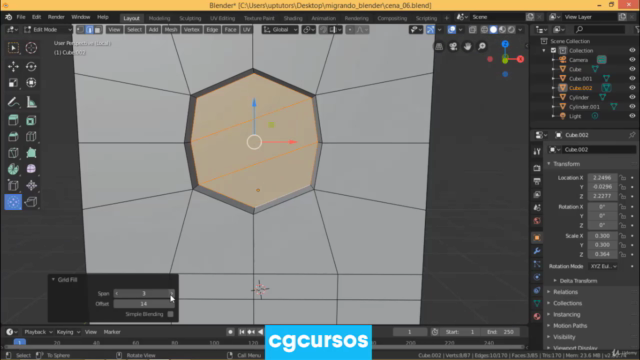The height and width of the screenshot is (360, 640).
Task: Select the Inset Faces tool
Action: (31, 120)
